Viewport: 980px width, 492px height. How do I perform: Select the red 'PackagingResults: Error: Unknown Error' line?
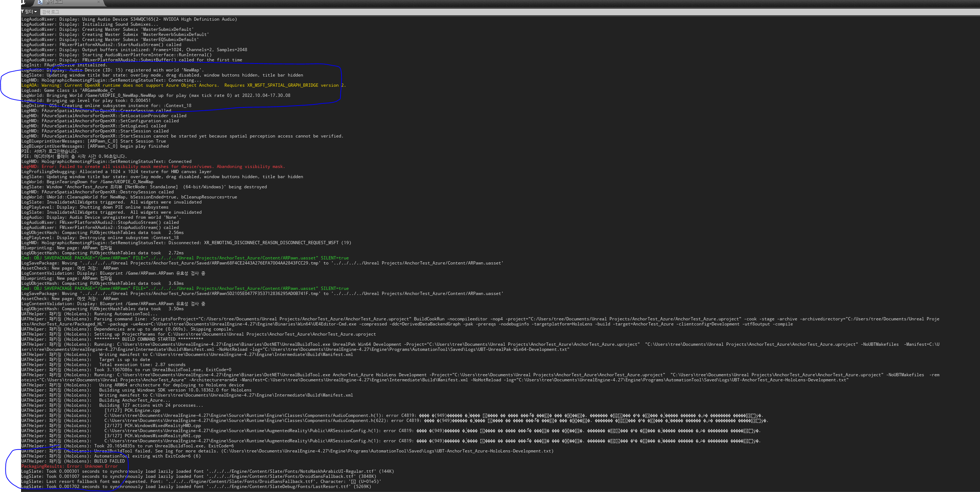pos(69,466)
